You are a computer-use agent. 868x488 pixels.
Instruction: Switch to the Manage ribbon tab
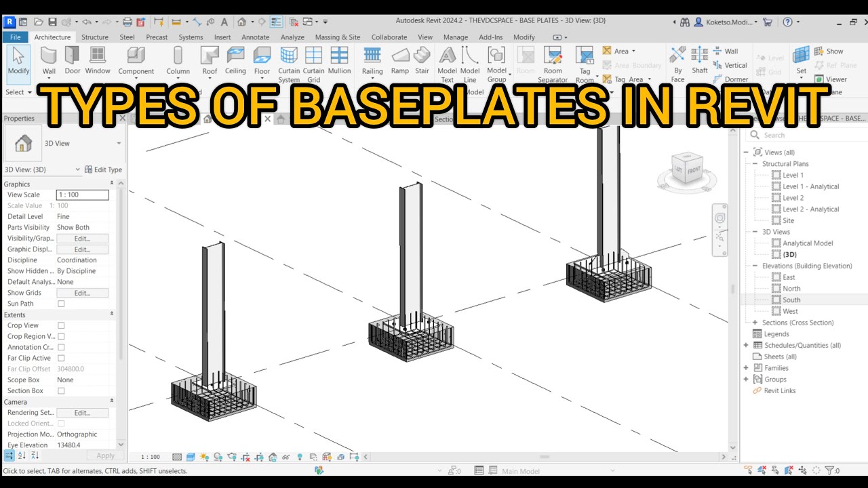pyautogui.click(x=456, y=37)
